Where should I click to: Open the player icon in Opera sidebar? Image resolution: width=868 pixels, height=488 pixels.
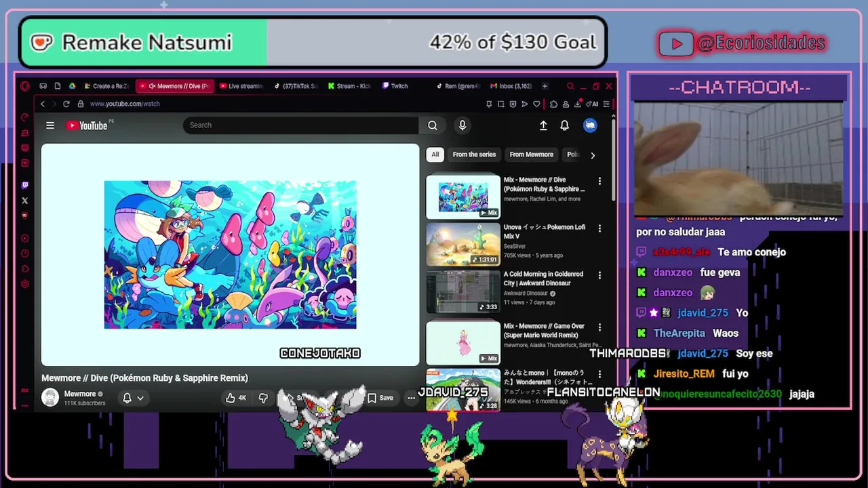click(25, 238)
